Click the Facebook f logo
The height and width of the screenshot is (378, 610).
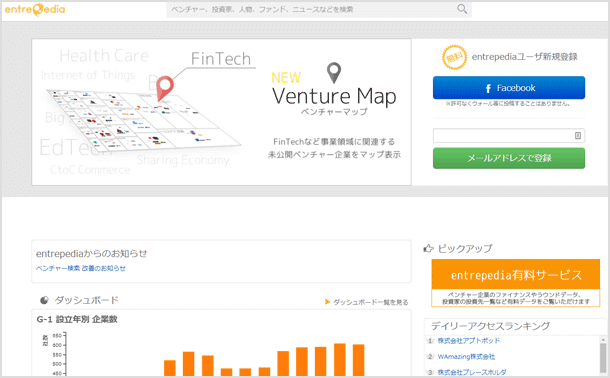[488, 88]
